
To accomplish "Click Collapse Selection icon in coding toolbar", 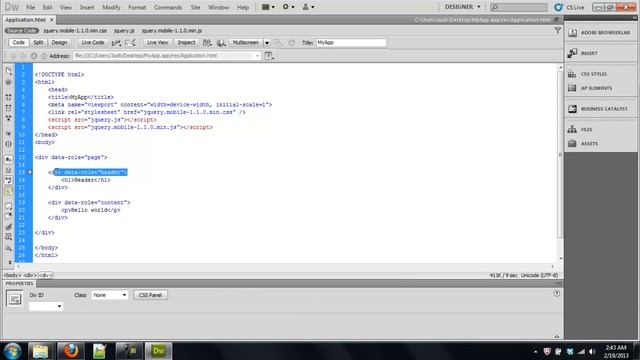I will pos(9,108).
